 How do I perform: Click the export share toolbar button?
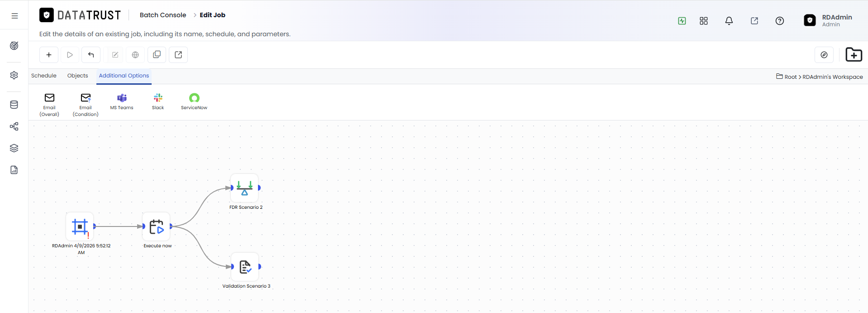(x=178, y=55)
